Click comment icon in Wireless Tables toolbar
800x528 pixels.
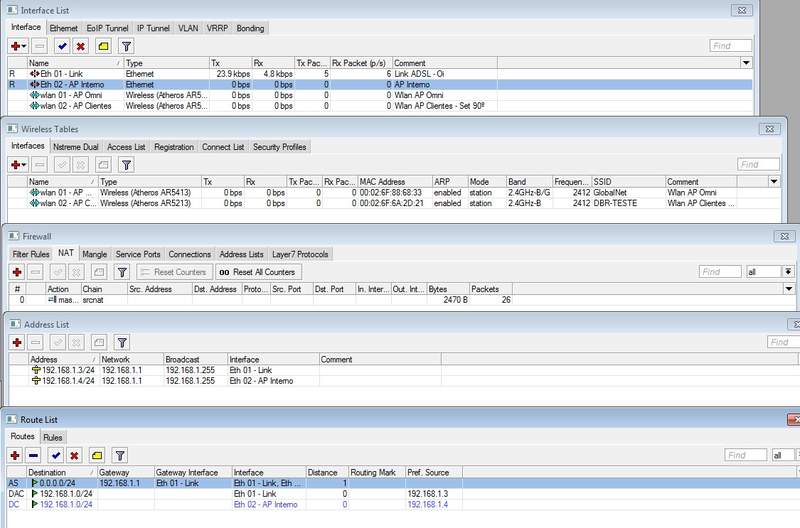click(x=104, y=165)
